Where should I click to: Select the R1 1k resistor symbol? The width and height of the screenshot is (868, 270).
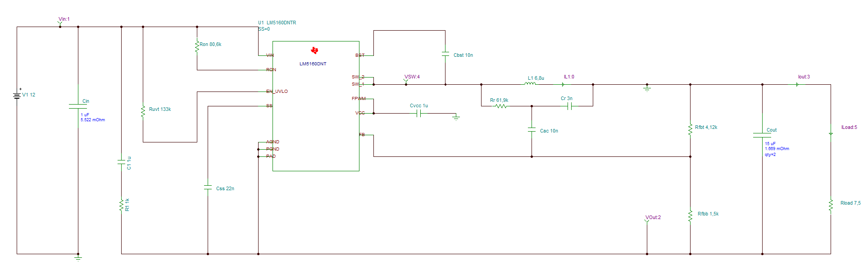(121, 206)
